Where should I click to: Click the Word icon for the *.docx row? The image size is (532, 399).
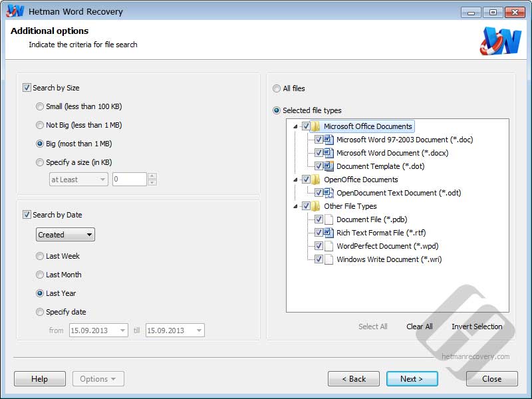(329, 153)
